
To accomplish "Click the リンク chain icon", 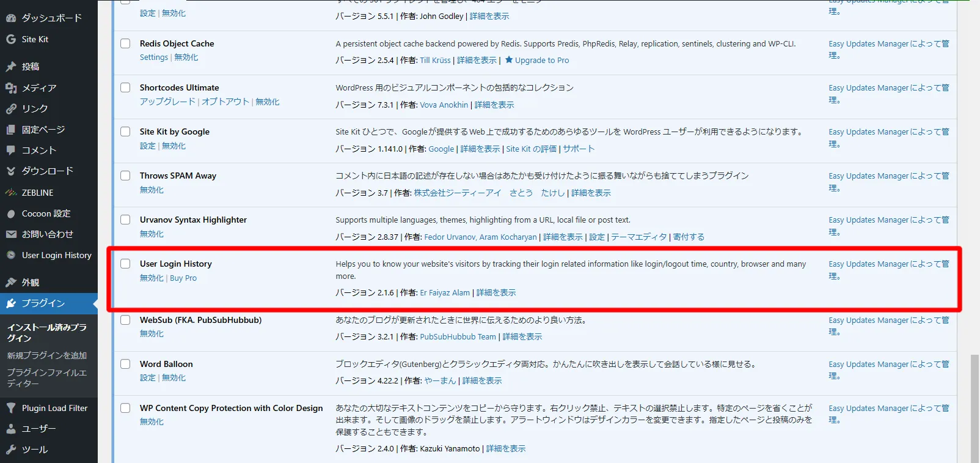I will [x=11, y=109].
